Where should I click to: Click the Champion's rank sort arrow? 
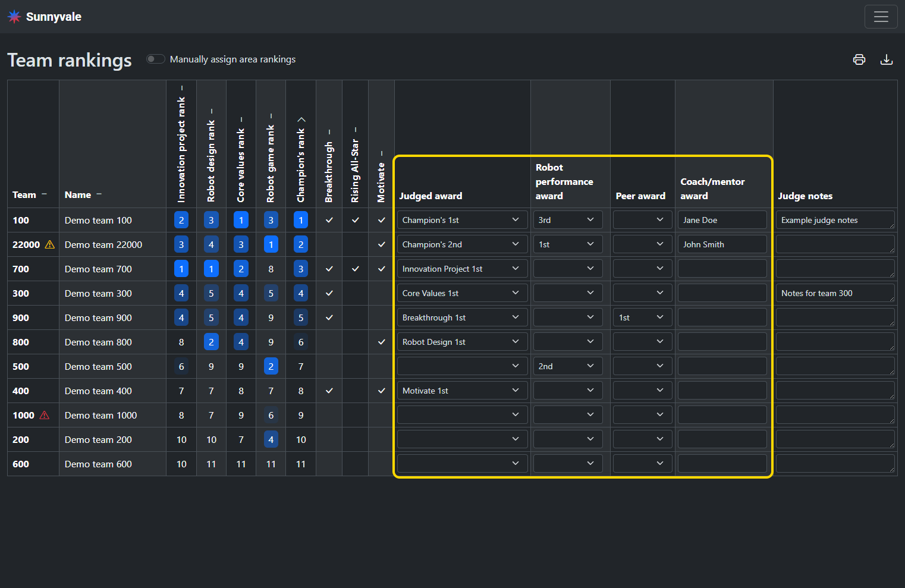coord(301,120)
